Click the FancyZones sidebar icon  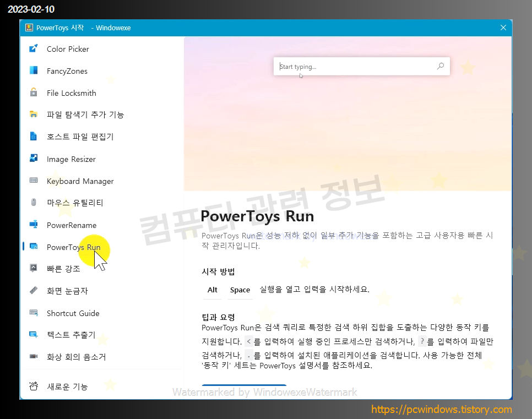tap(33, 70)
